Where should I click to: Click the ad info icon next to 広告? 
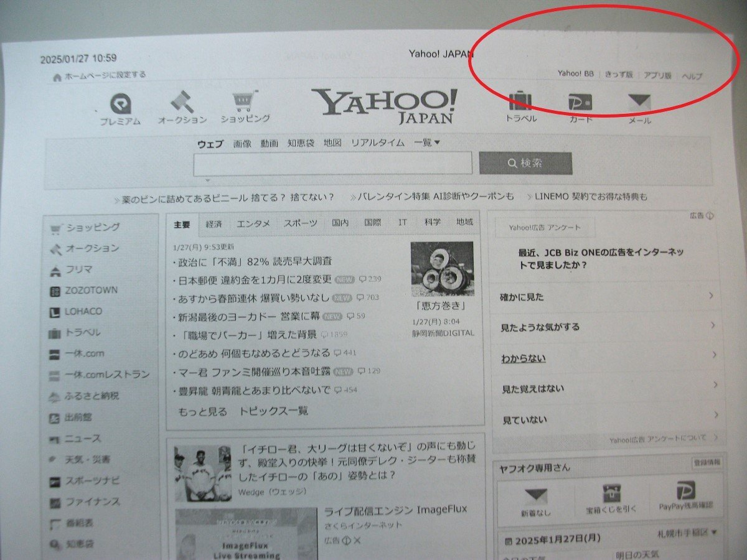coord(710,217)
